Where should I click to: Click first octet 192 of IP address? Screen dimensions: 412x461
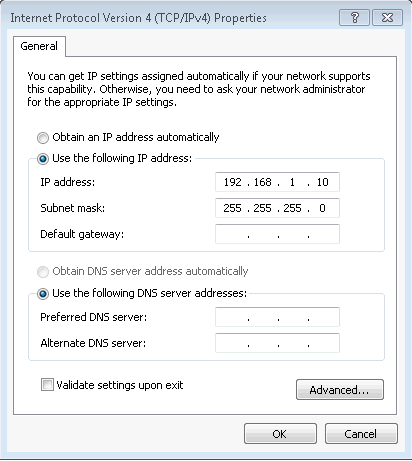click(x=232, y=182)
